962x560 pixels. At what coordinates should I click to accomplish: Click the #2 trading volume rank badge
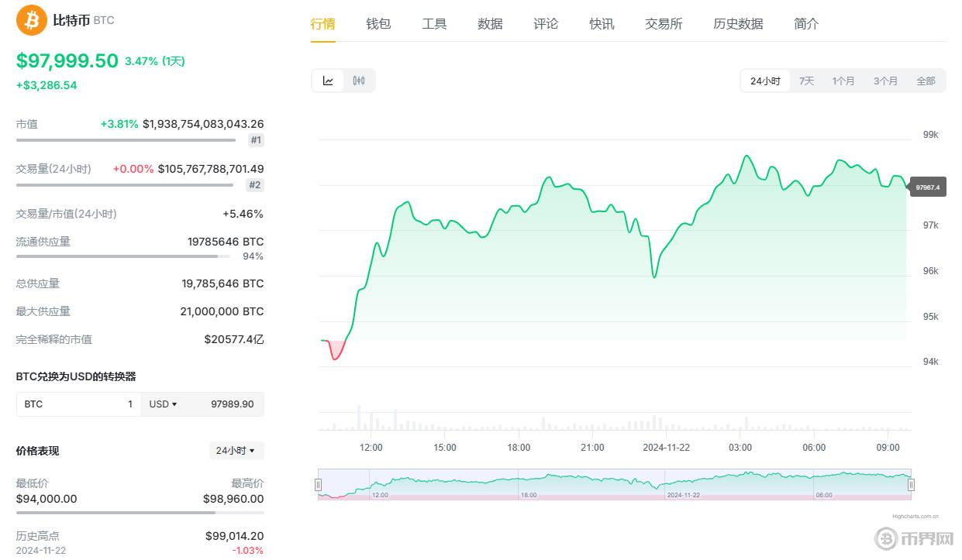point(255,185)
